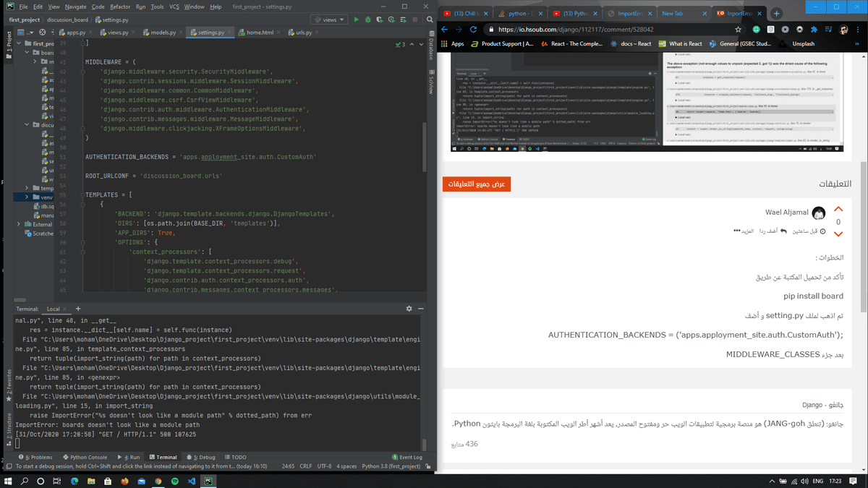This screenshot has width=868, height=488.
Task: Reload the browser page
Action: coord(474,30)
